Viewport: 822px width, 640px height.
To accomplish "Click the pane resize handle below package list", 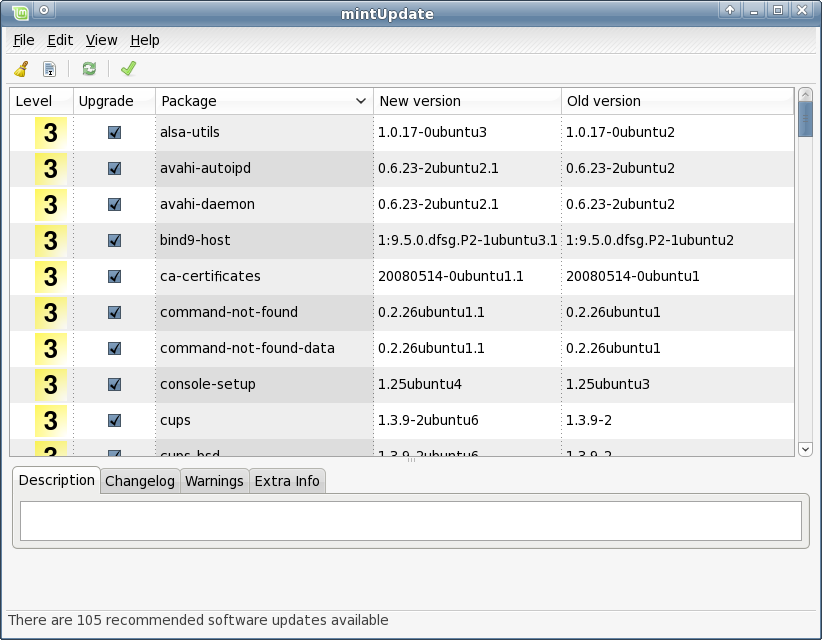I will click(x=411, y=460).
